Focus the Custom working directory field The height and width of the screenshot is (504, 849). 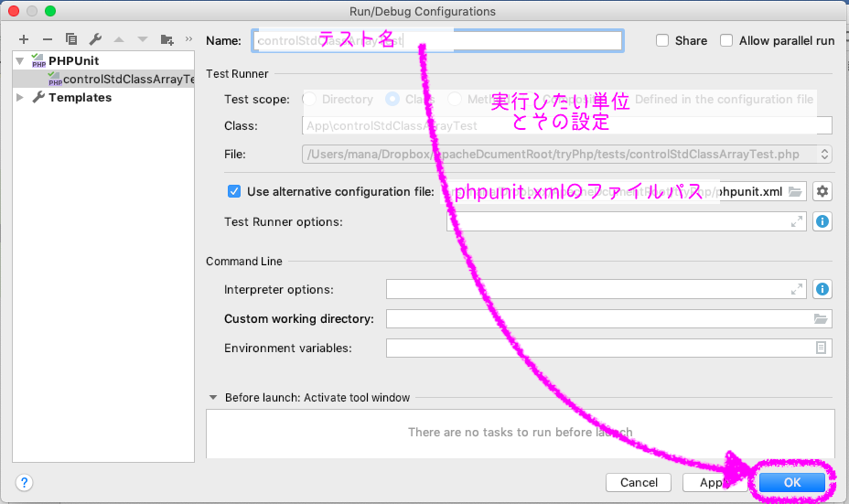pos(609,319)
